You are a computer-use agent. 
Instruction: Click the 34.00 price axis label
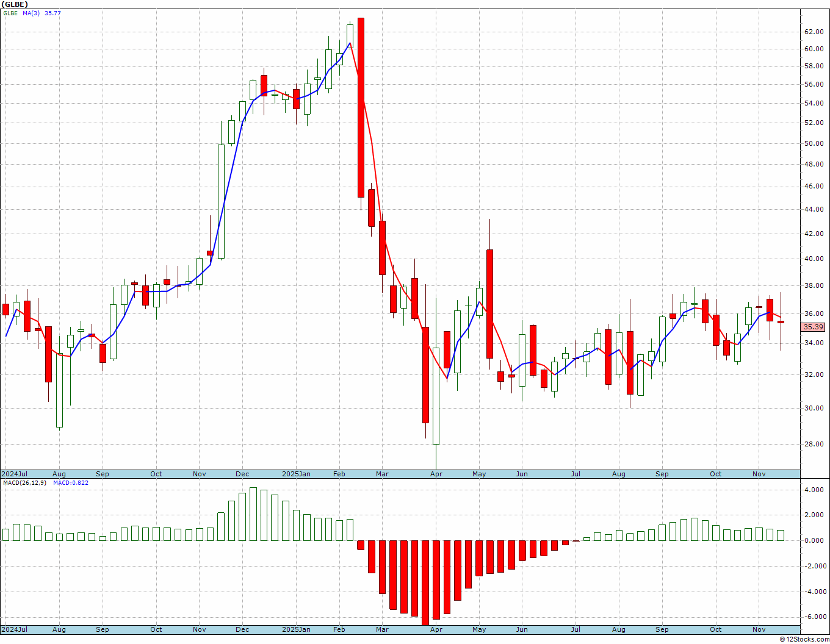tap(814, 343)
